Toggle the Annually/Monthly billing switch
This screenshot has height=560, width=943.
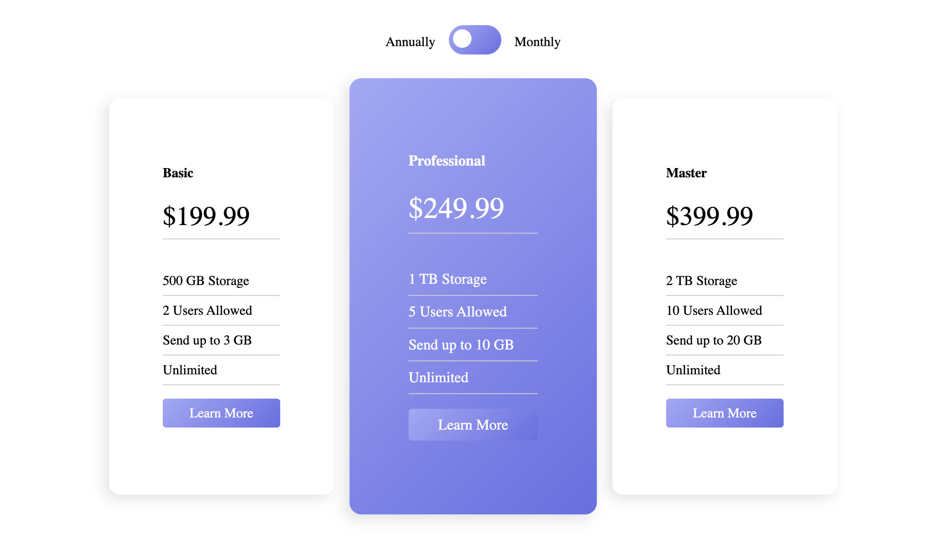[474, 40]
